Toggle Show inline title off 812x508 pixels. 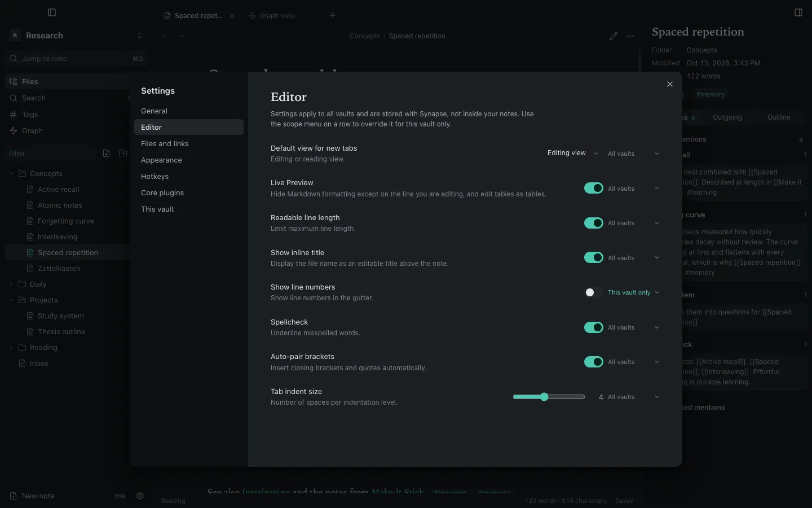[594, 258]
